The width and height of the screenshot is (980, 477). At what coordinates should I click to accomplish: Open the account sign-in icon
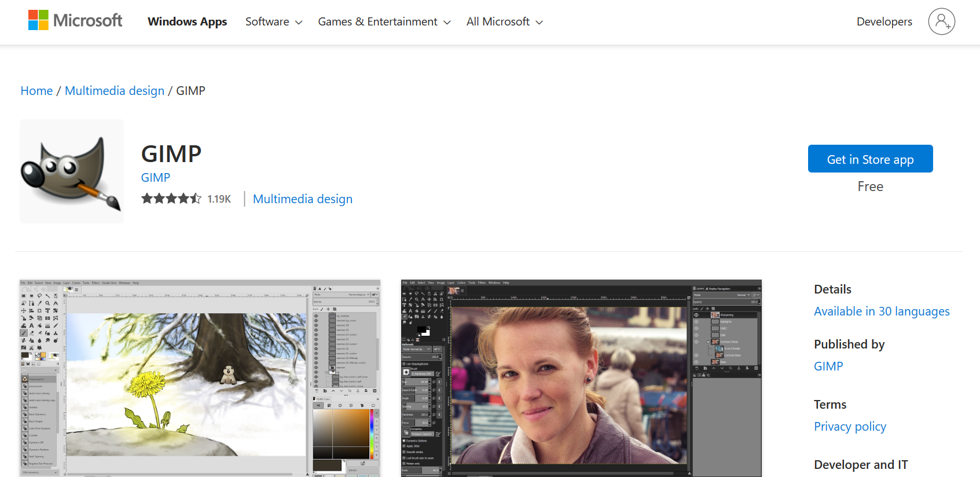(x=941, y=22)
